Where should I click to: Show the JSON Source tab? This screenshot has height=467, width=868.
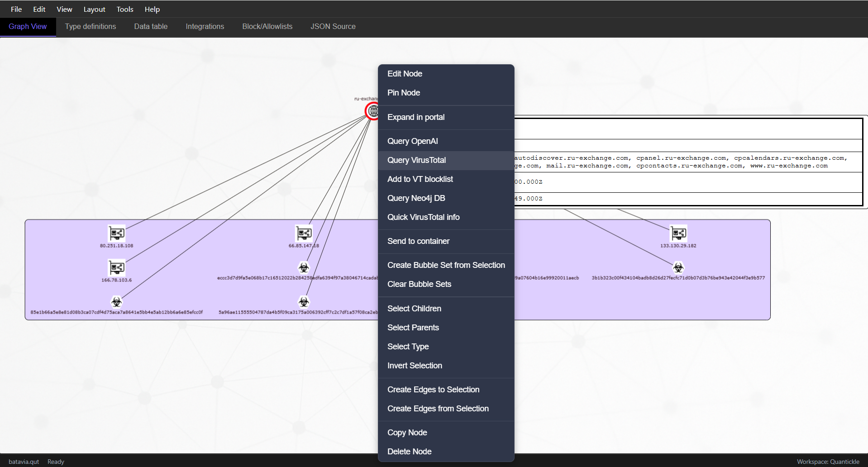(x=333, y=27)
